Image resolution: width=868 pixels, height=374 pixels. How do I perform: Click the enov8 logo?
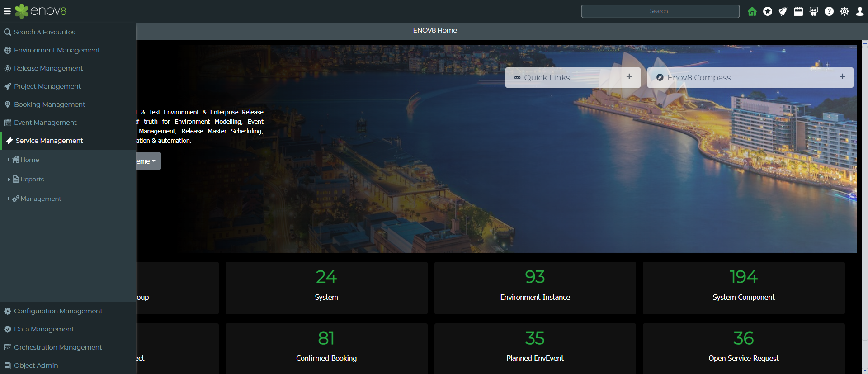tap(40, 11)
